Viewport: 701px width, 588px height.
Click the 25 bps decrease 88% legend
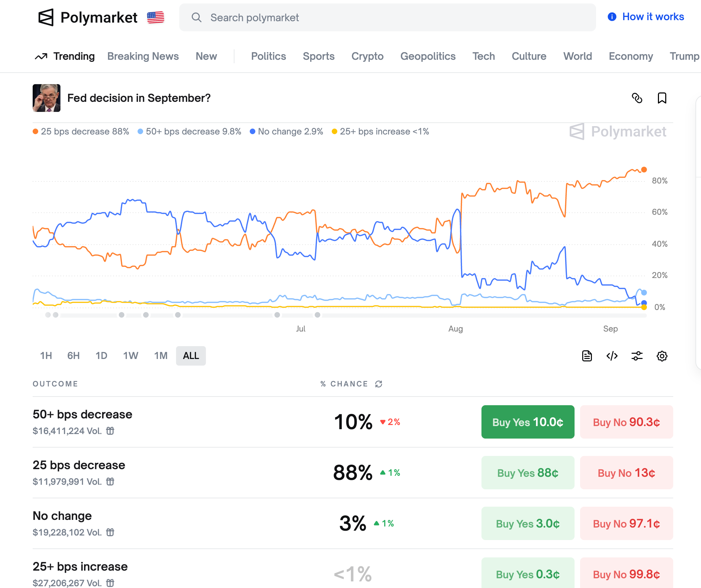click(x=81, y=131)
